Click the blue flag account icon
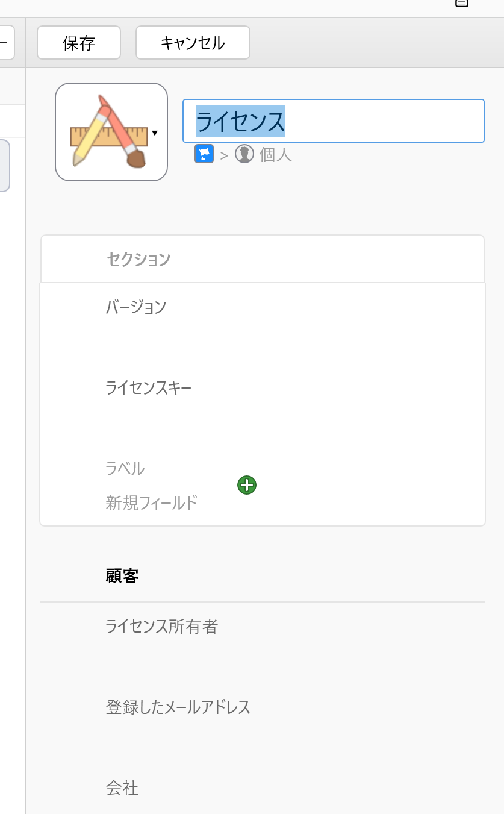This screenshot has height=814, width=504. [204, 154]
